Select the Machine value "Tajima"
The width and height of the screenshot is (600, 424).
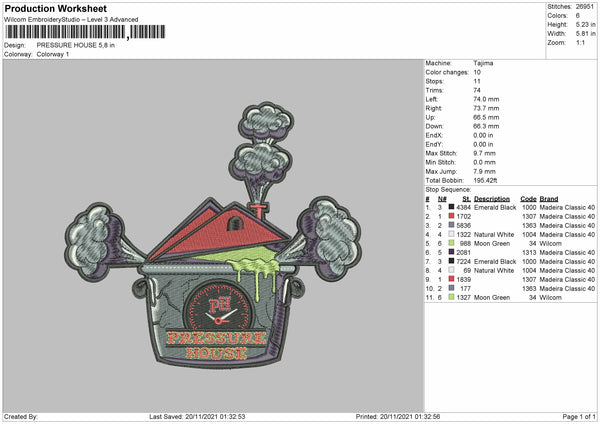pos(483,63)
